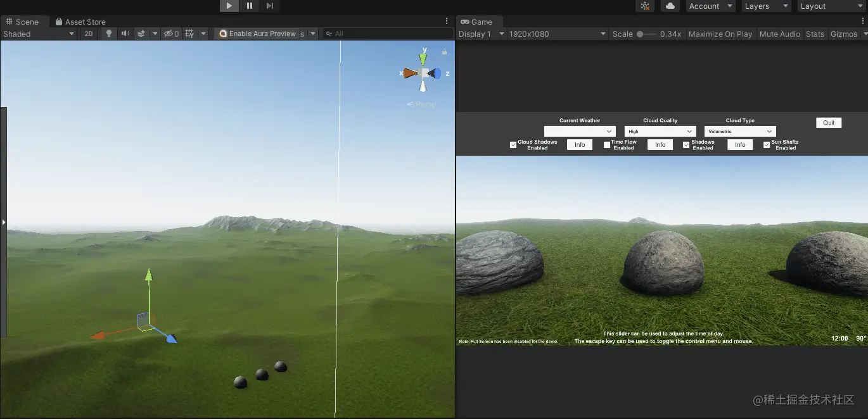Expand the collapsed left panel arrow
This screenshot has width=868, height=419.
point(3,222)
